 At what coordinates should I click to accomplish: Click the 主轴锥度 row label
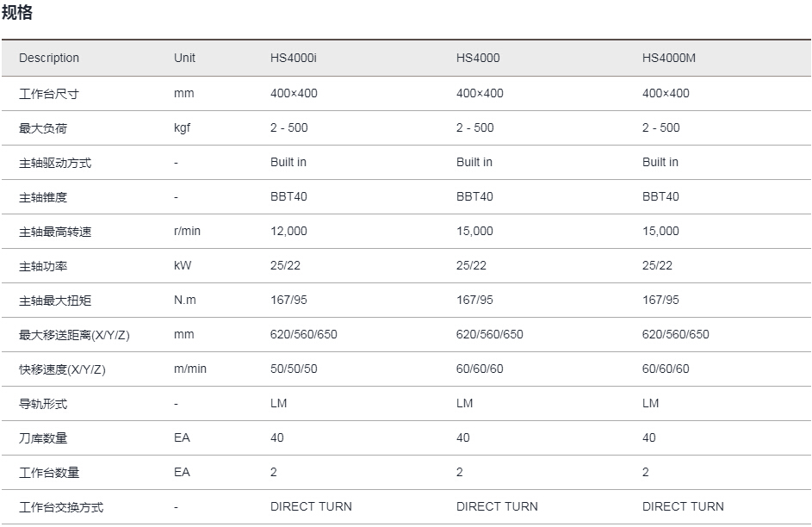[x=43, y=197]
